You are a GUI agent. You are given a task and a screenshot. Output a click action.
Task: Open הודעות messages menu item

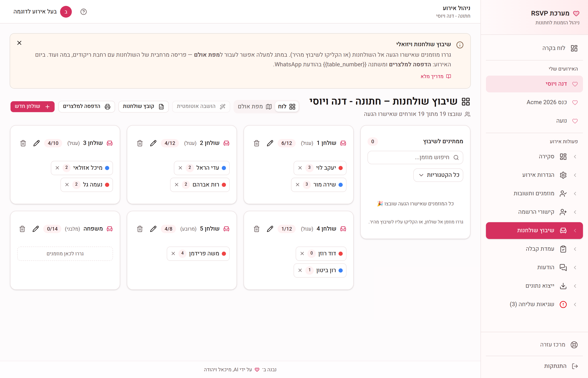tap(534, 267)
